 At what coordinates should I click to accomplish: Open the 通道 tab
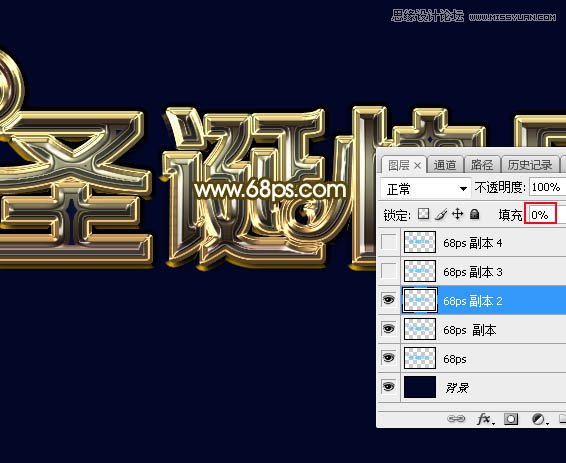[x=445, y=165]
